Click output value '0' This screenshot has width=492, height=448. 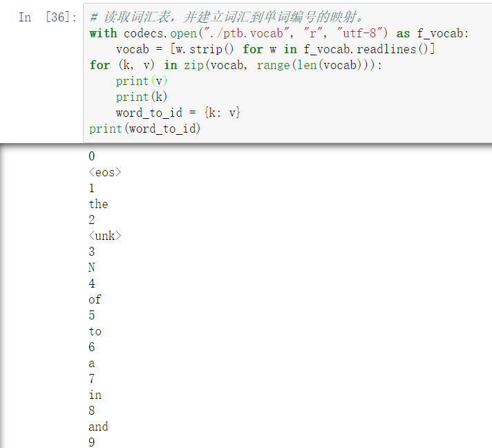click(92, 156)
